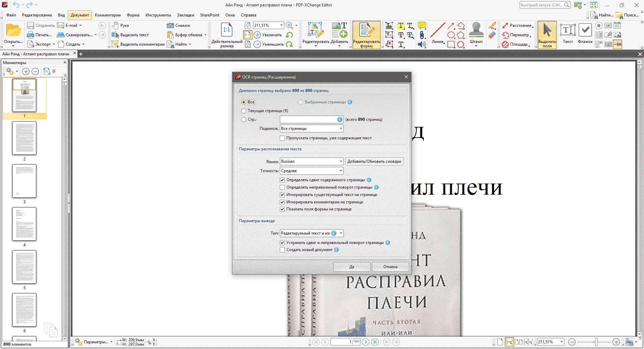This screenshot has width=644, height=349.
Task: Open the Файл menu
Action: click(x=11, y=15)
